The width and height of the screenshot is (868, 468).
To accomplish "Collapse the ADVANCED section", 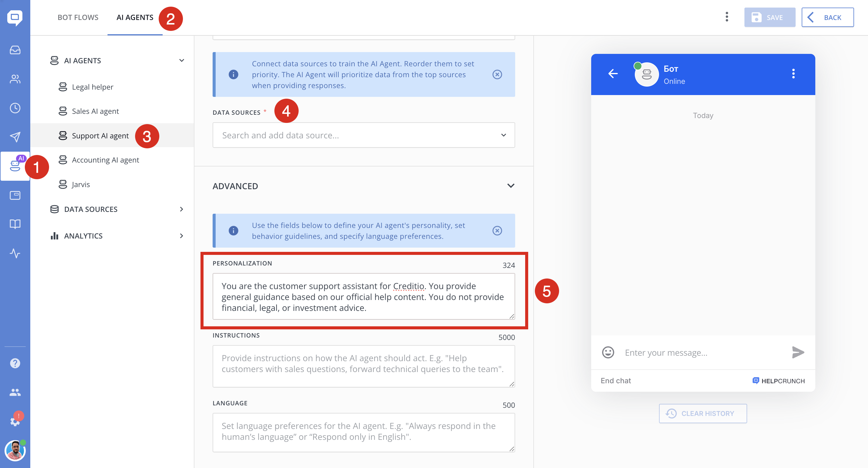I will 511,186.
